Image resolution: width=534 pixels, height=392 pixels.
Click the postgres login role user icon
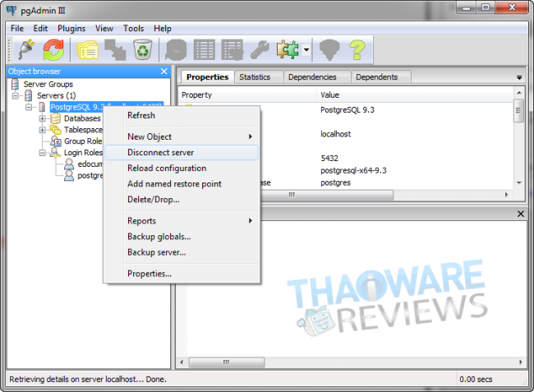click(69, 176)
